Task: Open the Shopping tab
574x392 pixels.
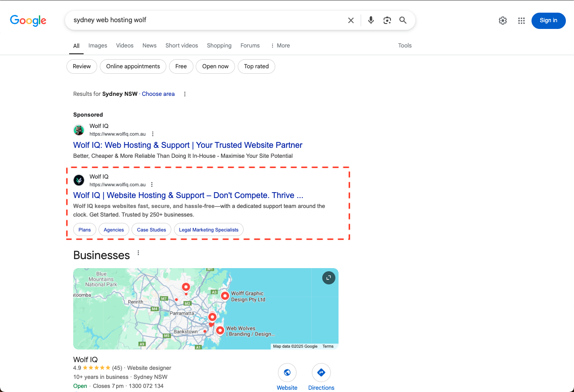Action: [219, 46]
